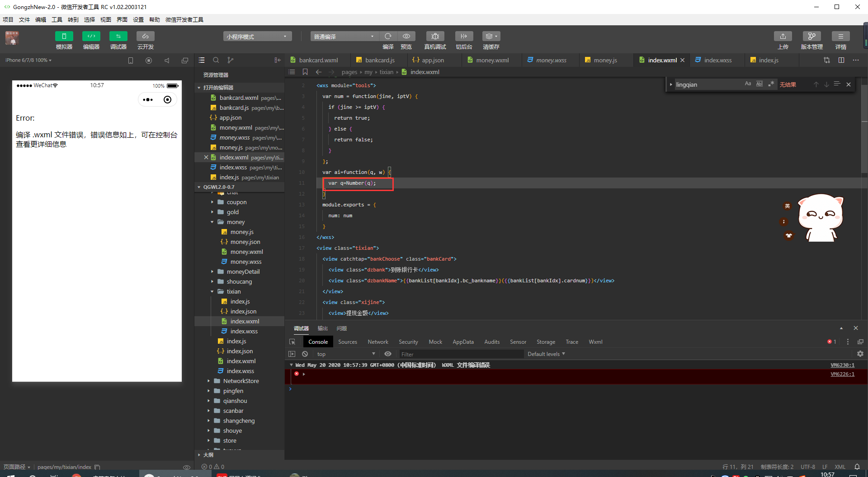Viewport: 868px width, 477px height.
Task: Switch to the Sources devtools tab
Action: [348, 342]
